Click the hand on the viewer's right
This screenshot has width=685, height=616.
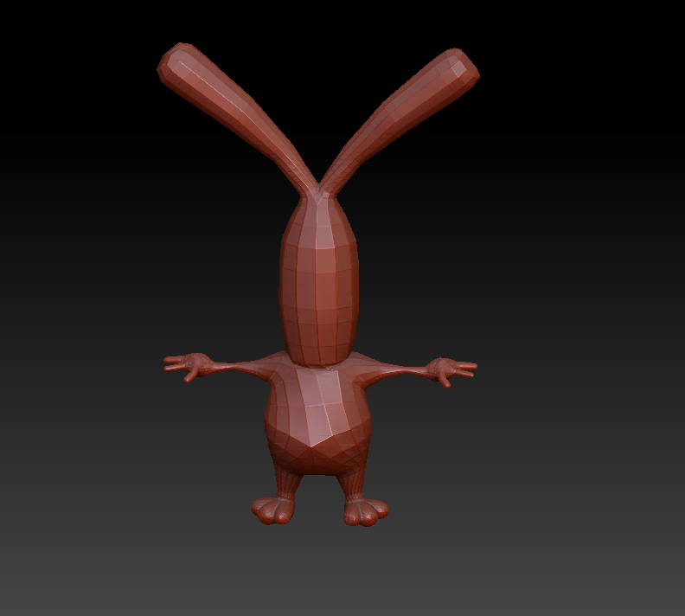click(x=451, y=371)
